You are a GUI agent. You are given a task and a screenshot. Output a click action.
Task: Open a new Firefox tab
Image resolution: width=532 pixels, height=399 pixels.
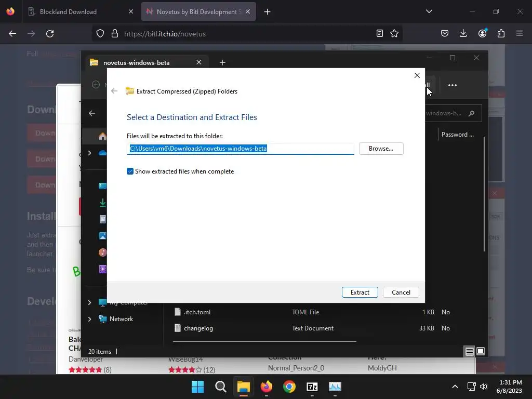click(x=268, y=12)
